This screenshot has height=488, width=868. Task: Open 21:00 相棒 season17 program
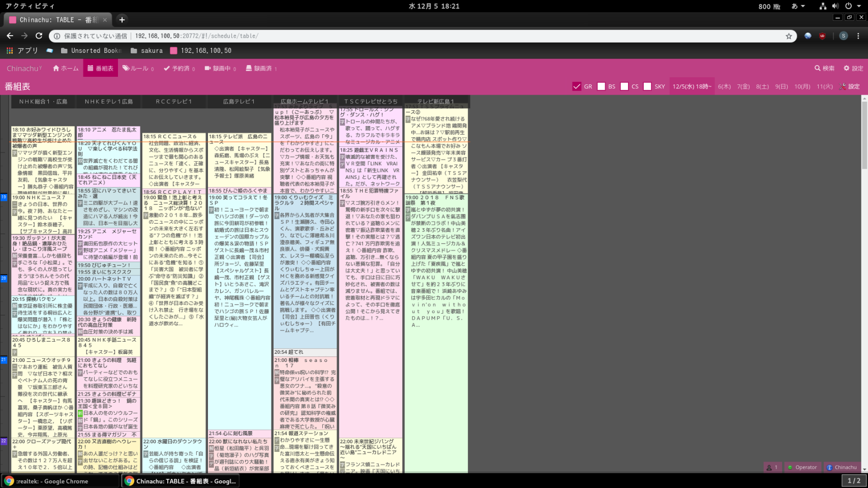(305, 393)
